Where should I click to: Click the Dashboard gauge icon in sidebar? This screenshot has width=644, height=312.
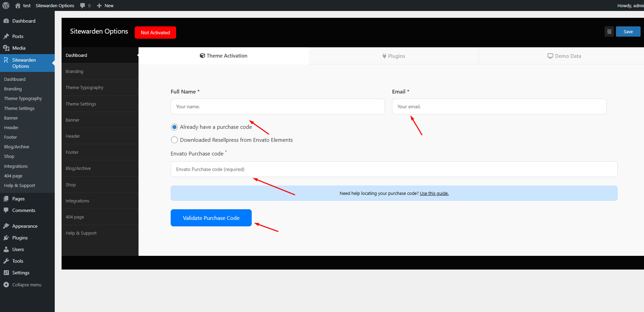point(6,21)
